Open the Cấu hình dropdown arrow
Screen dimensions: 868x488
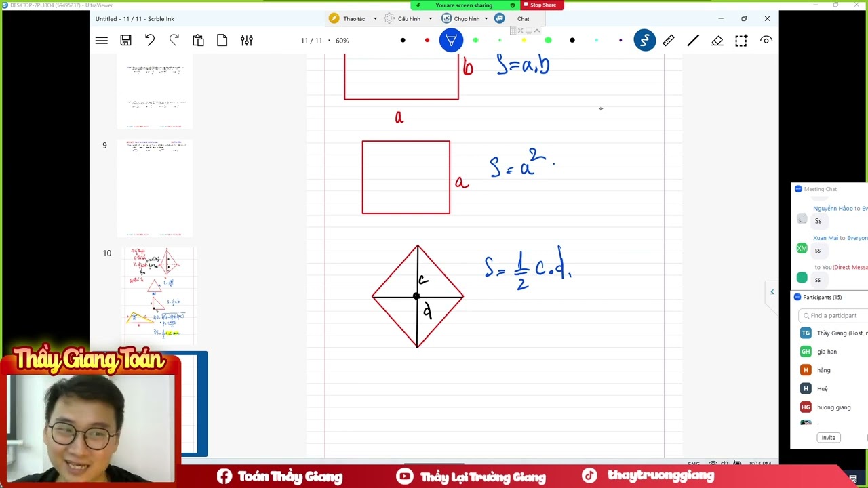(430, 19)
